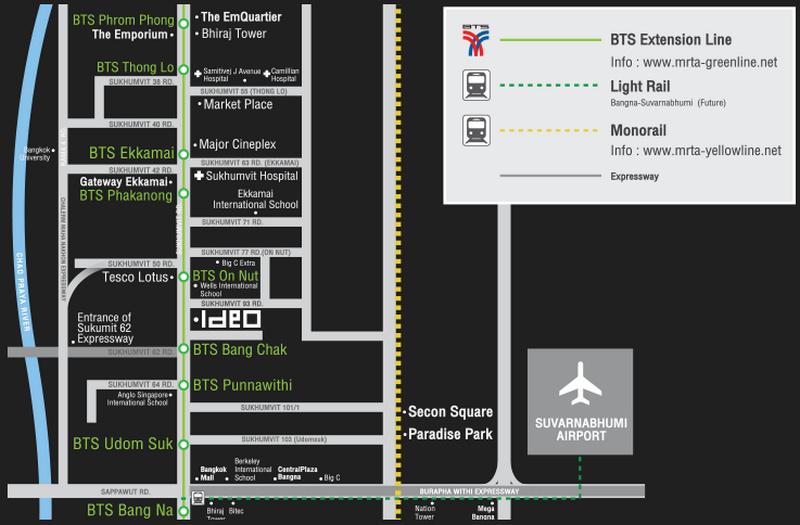Click the gray Expressway legend line
This screenshot has width=800, height=525.
click(x=551, y=176)
